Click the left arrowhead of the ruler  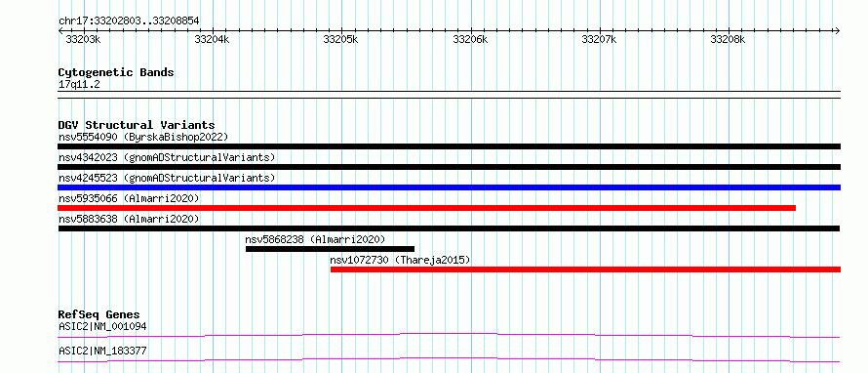tap(60, 31)
